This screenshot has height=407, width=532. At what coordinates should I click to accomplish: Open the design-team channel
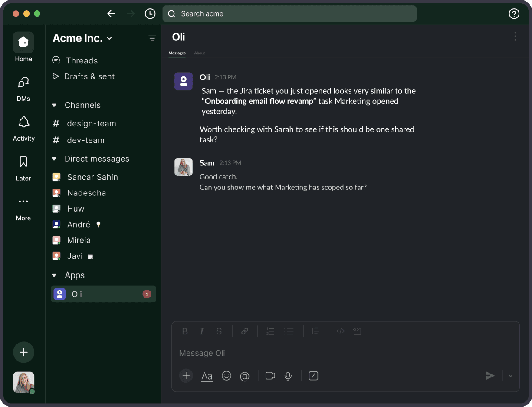pos(91,124)
